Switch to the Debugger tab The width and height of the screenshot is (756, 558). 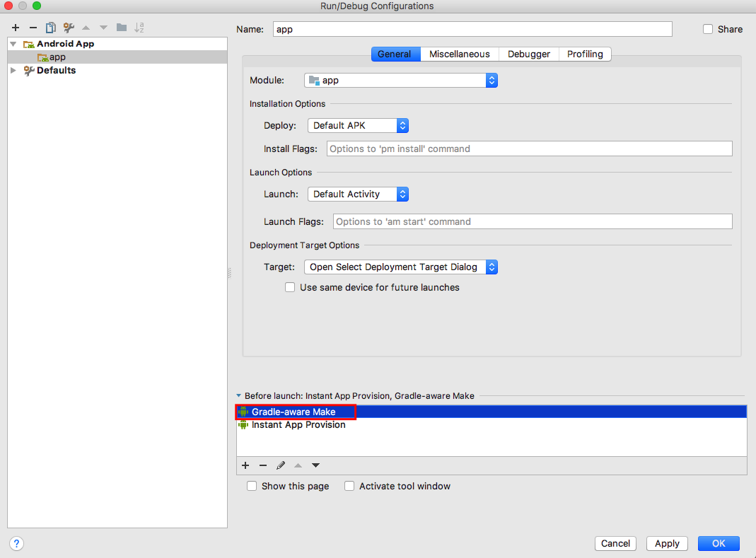[528, 54]
